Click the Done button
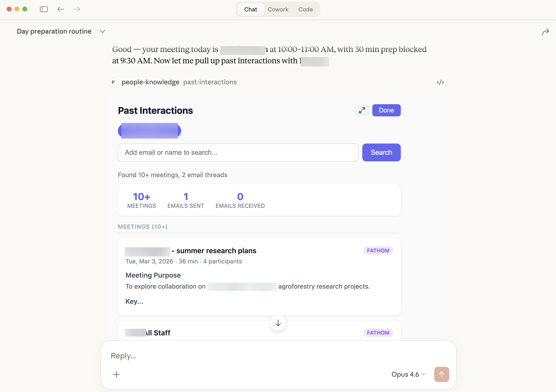556x392 pixels. click(x=386, y=110)
